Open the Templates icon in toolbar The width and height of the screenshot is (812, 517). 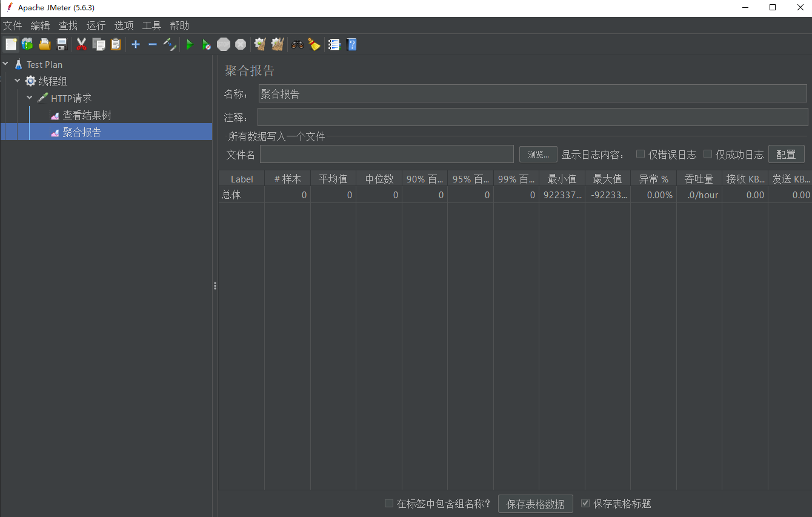(x=27, y=44)
